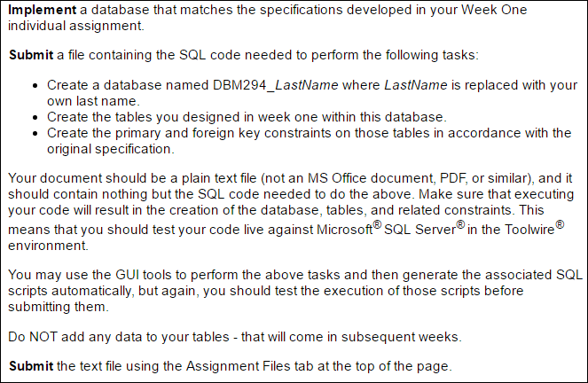Click the bold word "Implement"
588x383 pixels.
click(x=40, y=10)
